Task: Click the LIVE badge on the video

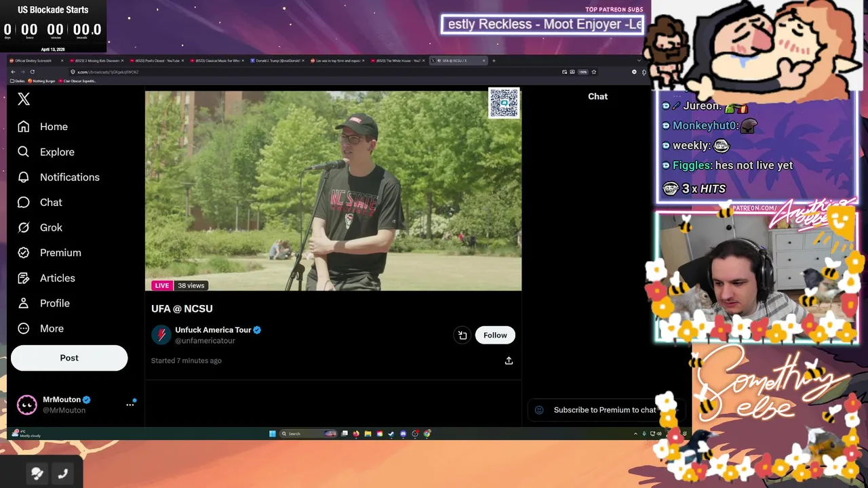Action: (161, 285)
